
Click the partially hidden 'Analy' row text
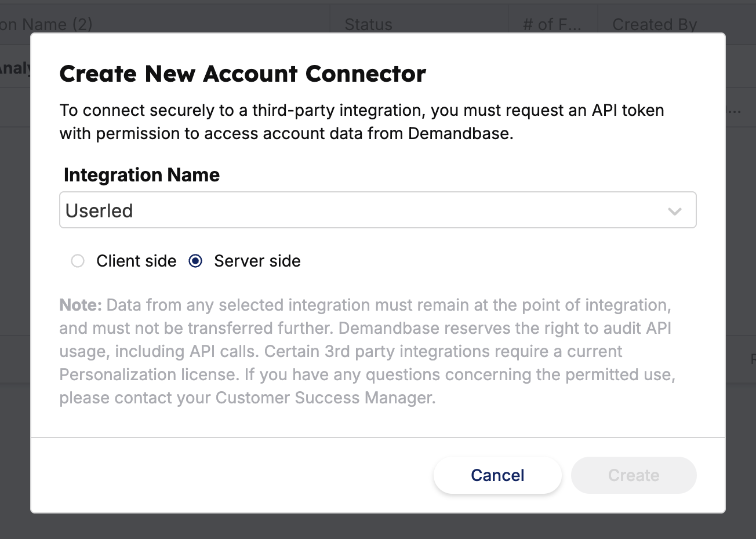[15, 68]
